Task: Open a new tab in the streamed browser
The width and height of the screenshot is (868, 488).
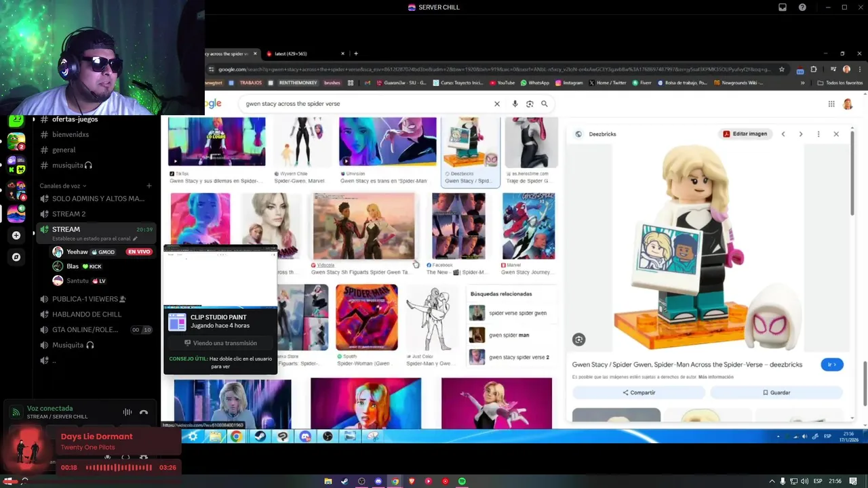Action: pos(356,54)
